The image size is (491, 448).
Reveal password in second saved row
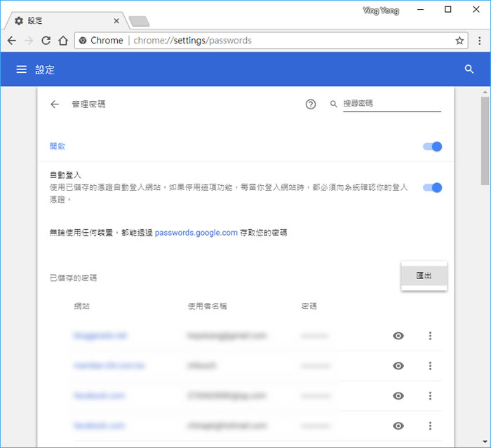(x=398, y=366)
